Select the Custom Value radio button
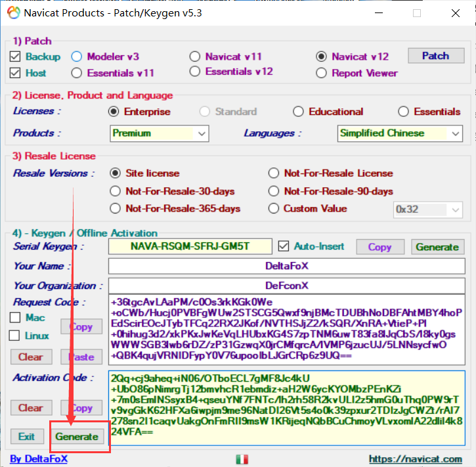476x467 pixels. coord(274,209)
